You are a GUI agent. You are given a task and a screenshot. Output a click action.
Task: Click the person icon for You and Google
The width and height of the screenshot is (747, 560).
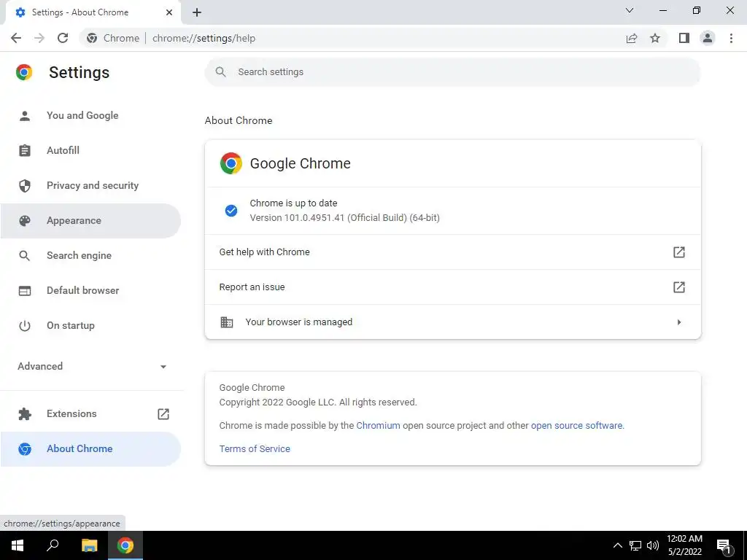25,115
